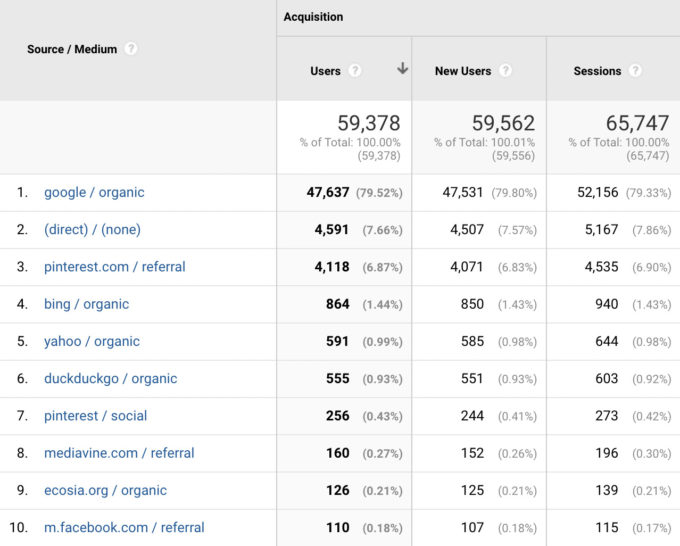680x546 pixels.
Task: Select the Acquisition group header
Action: click(313, 17)
